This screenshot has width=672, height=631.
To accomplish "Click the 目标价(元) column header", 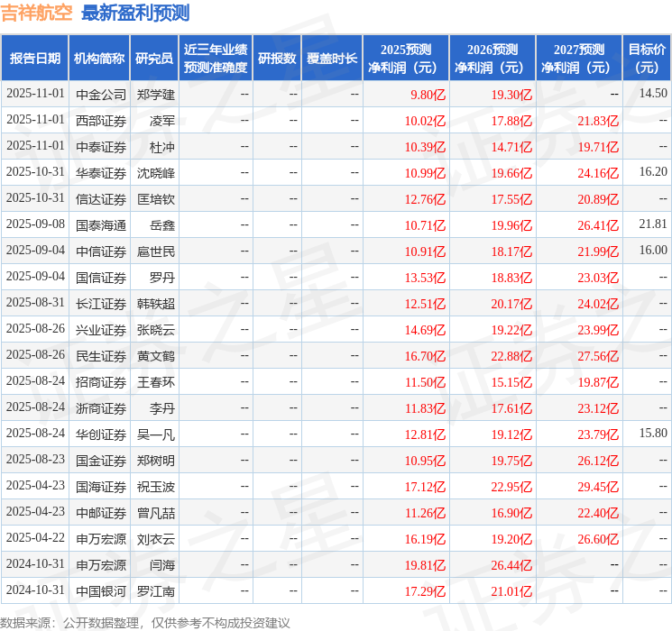I will click(647, 59).
